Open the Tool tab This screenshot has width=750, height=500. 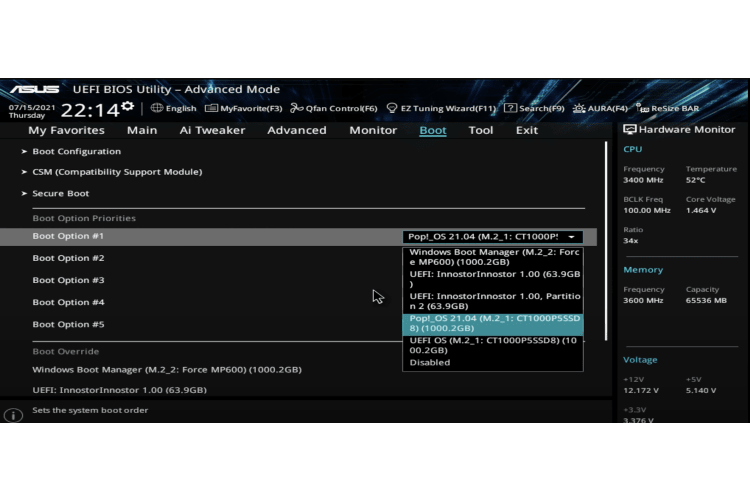click(x=481, y=130)
